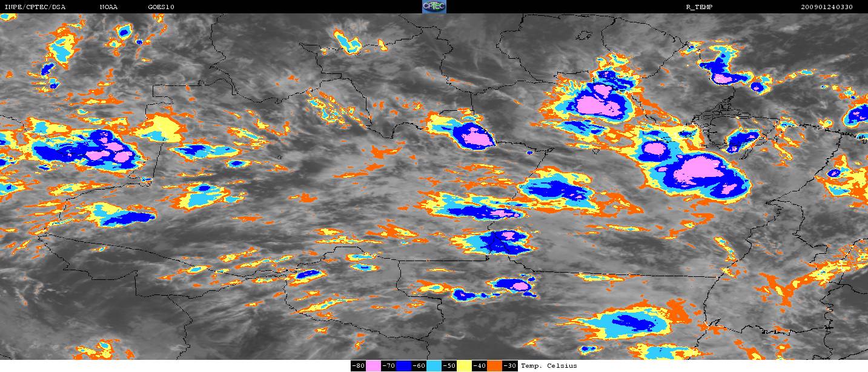Click the "NOAA" header text
Image resolution: width=868 pixels, height=372 pixels.
point(109,7)
